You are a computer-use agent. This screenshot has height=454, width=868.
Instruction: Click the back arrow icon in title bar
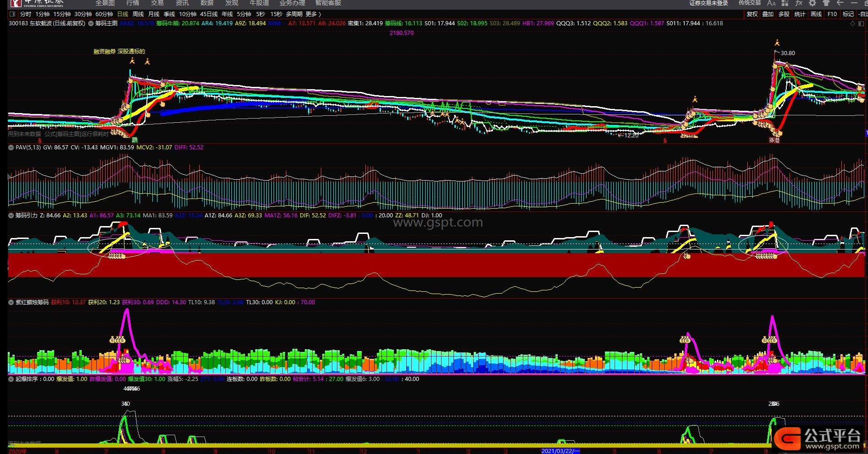(840, 3)
